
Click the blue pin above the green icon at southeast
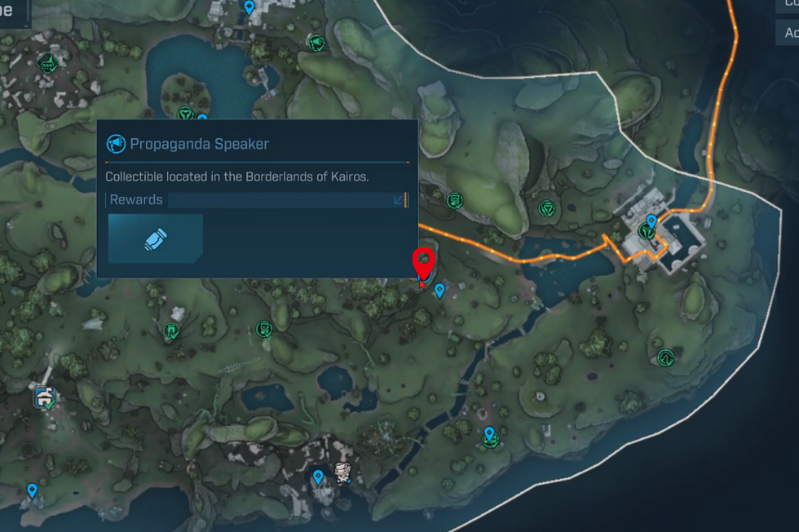pos(490,434)
